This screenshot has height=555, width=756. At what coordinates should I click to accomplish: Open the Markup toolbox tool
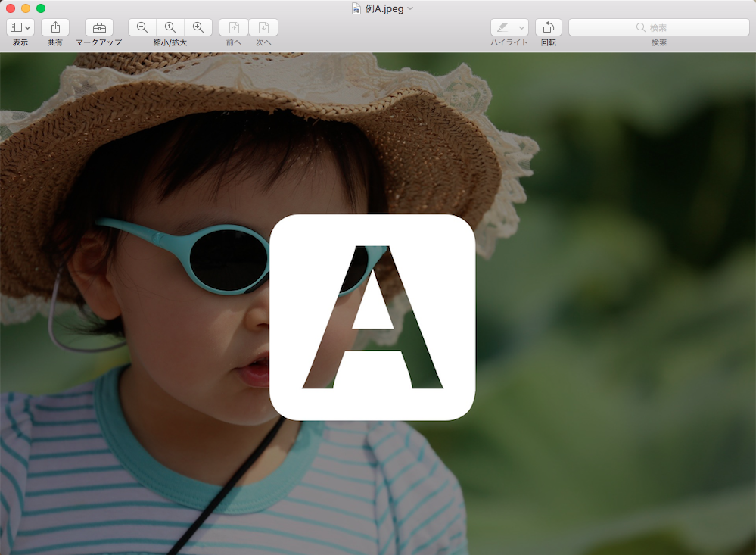click(99, 27)
